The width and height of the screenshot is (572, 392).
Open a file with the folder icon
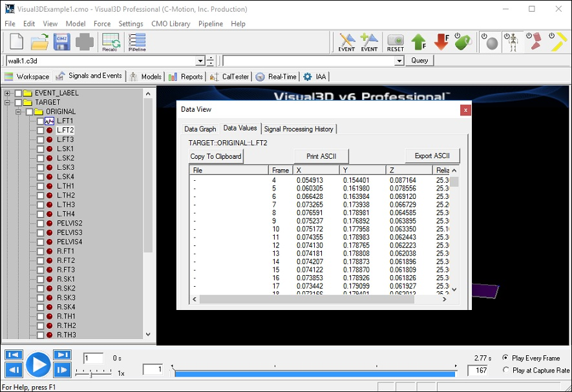coord(39,41)
